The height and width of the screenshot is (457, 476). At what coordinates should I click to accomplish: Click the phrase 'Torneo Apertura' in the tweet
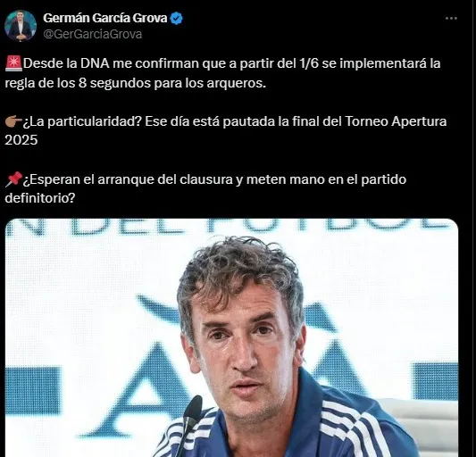[x=396, y=121]
